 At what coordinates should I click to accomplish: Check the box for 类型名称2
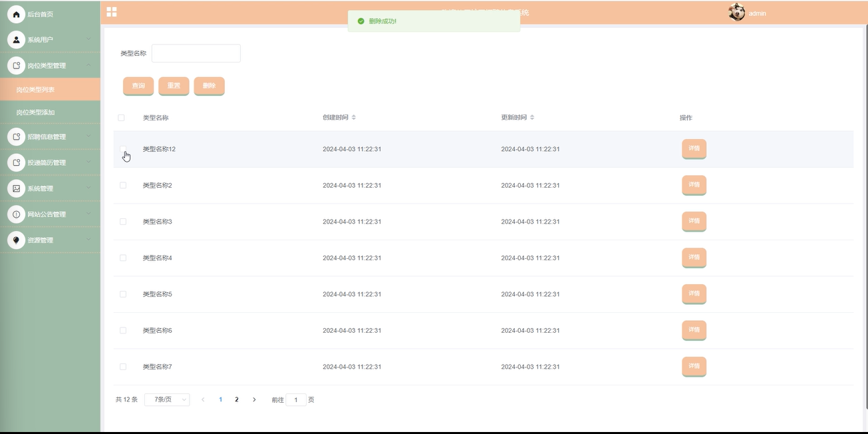[123, 185]
